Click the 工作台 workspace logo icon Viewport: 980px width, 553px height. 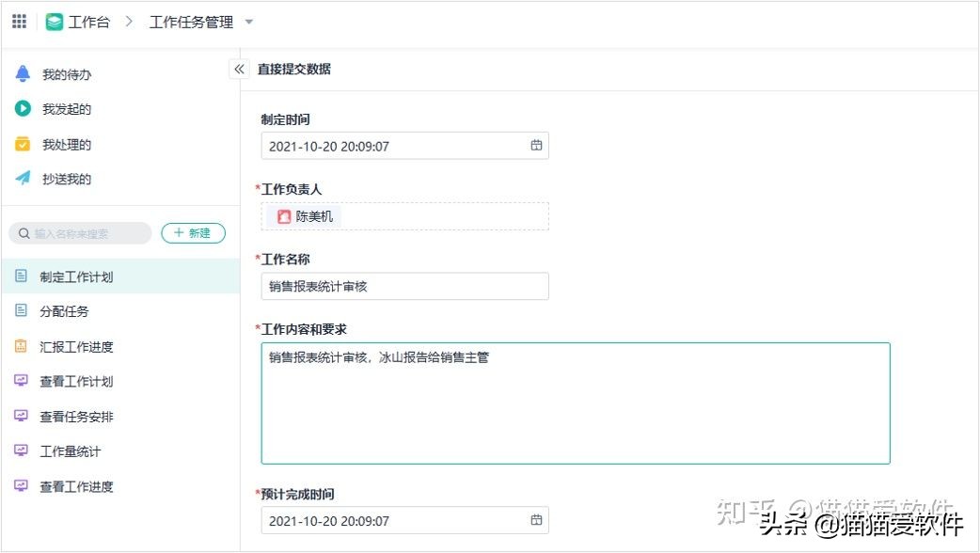coord(55,21)
